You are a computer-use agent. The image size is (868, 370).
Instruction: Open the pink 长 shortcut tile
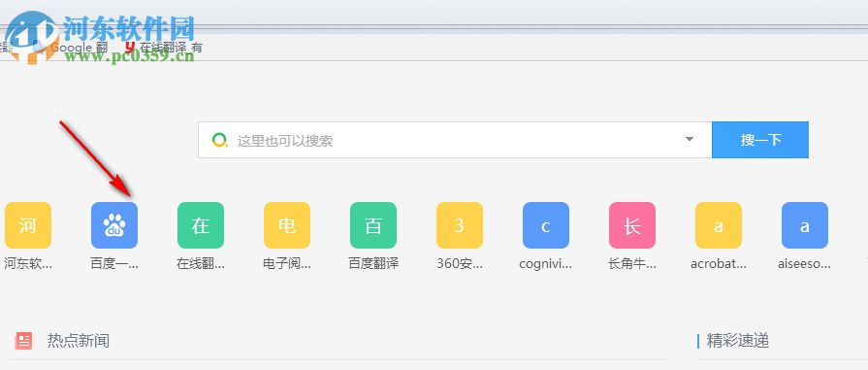(632, 225)
